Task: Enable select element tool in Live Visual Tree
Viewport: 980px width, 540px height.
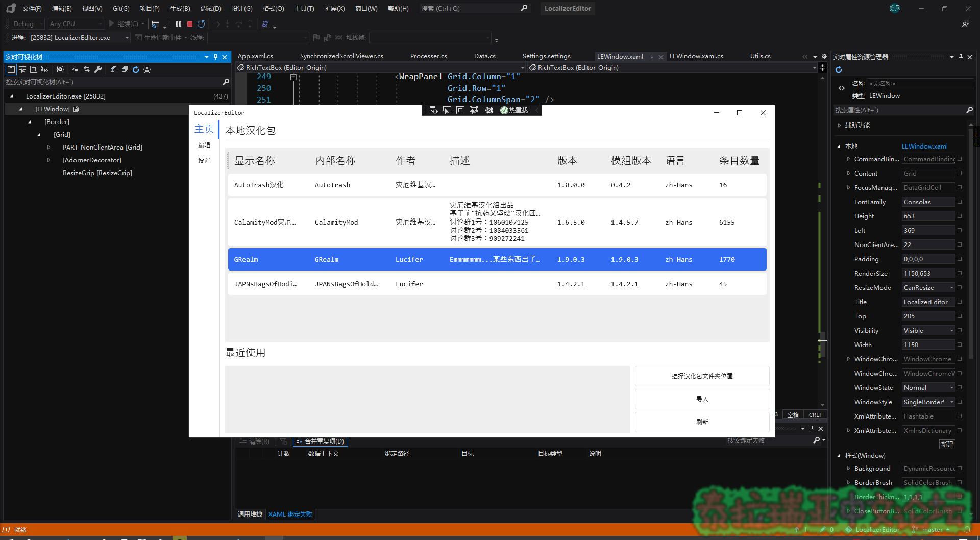Action: (22, 69)
